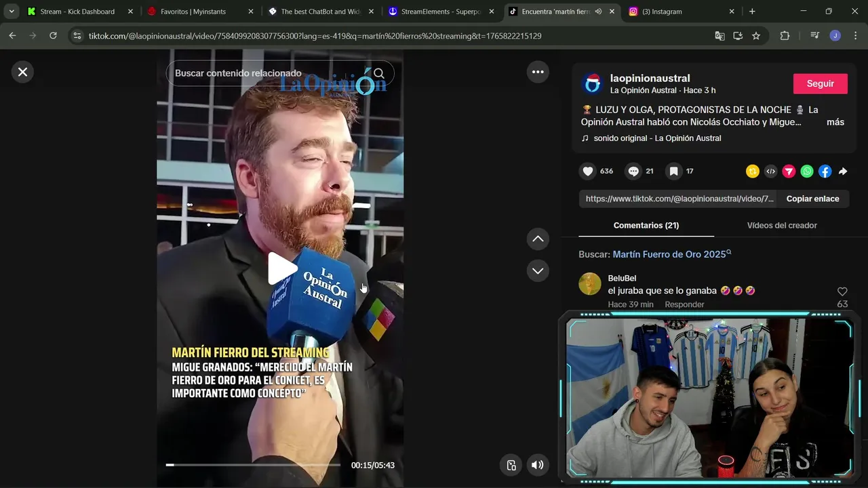Open comments via speech bubble icon
The height and width of the screenshot is (488, 868).
(x=633, y=171)
